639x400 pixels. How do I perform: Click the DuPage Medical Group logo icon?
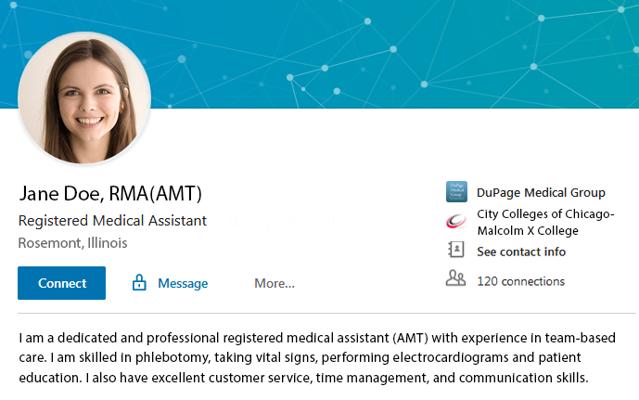coord(456,192)
